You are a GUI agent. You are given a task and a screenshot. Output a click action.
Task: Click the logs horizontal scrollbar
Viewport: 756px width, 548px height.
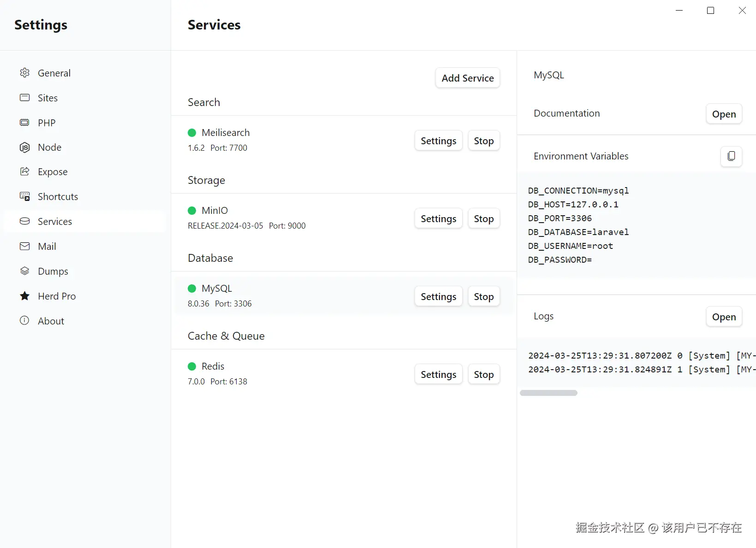548,393
